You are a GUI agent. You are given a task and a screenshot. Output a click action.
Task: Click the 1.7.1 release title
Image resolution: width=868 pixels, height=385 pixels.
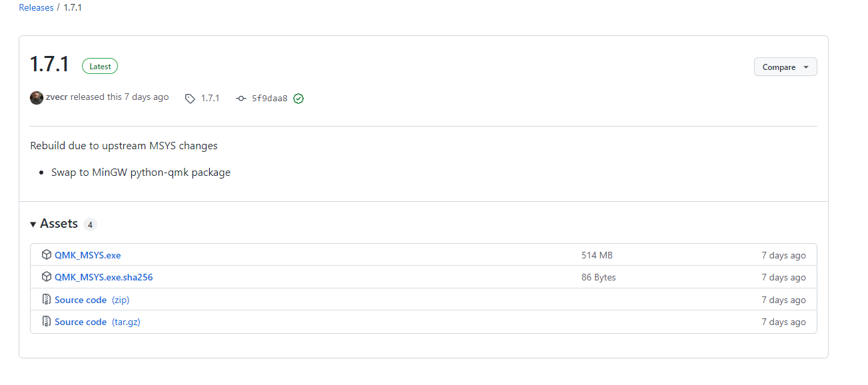point(50,65)
